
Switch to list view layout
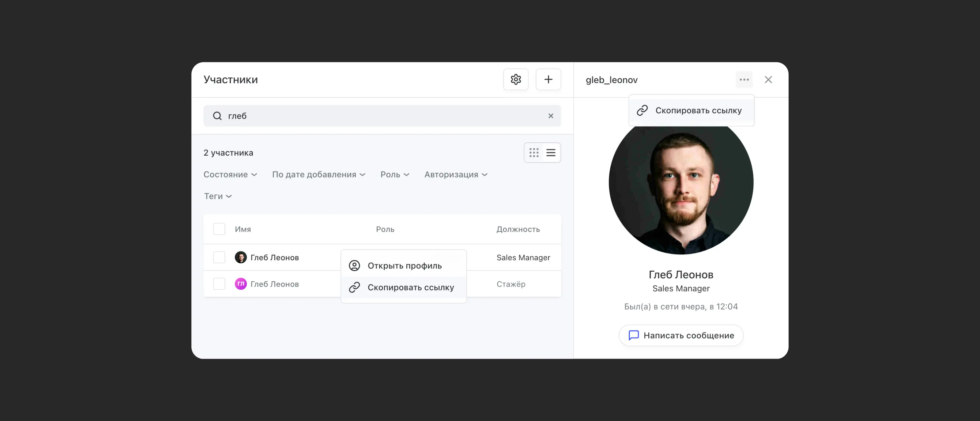(551, 153)
